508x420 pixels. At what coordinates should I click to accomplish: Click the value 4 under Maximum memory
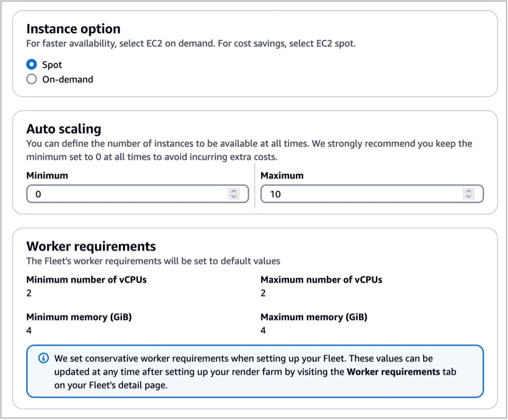click(x=263, y=331)
